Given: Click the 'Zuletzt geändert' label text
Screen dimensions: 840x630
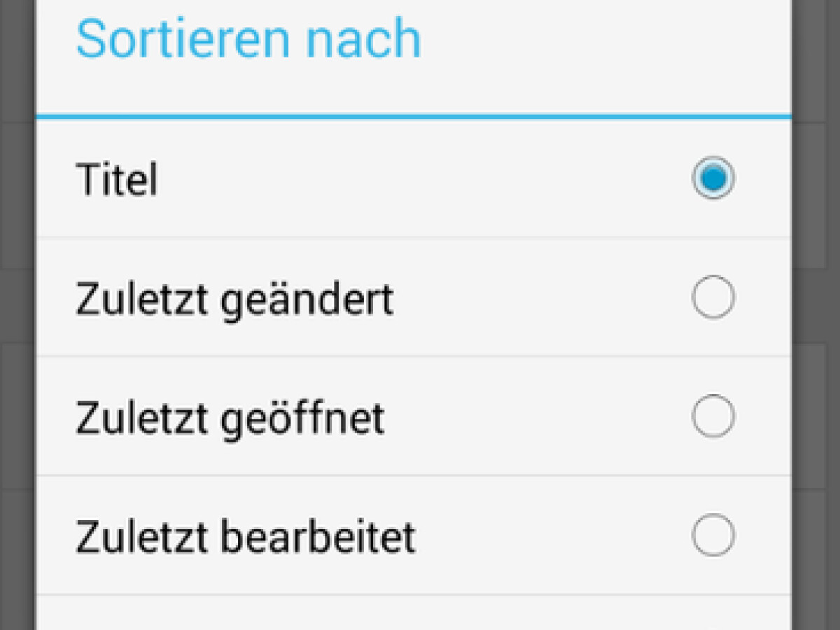Looking at the screenshot, I should 234,300.
